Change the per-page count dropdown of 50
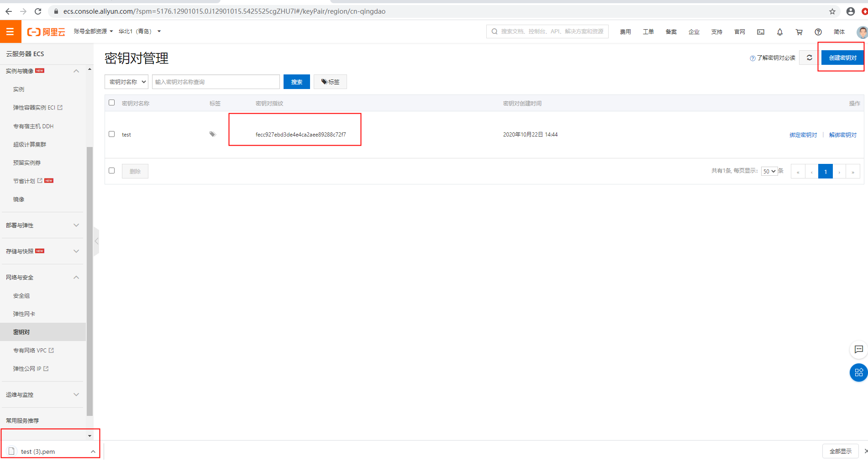 (x=769, y=171)
